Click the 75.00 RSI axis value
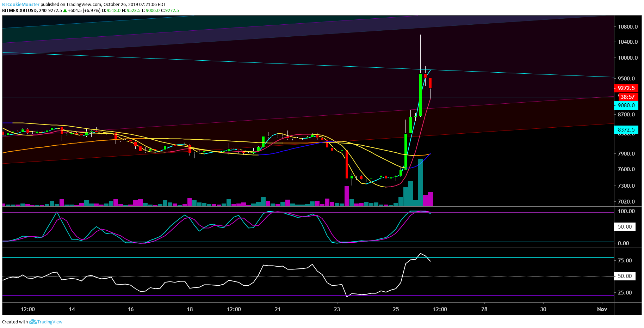 coord(625,261)
